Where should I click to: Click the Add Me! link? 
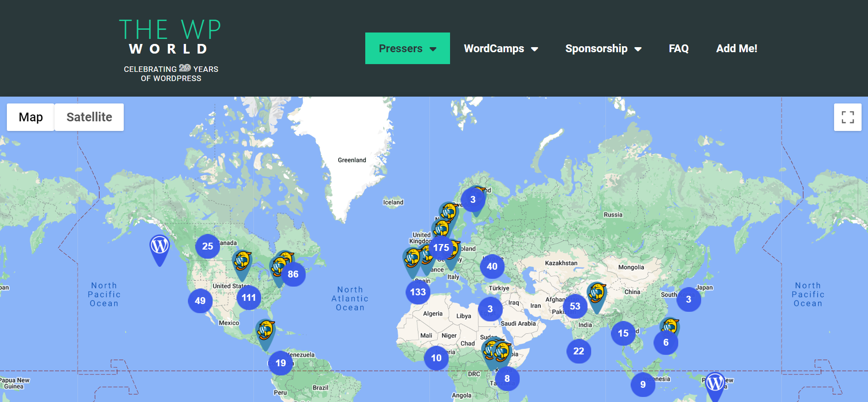(736, 49)
